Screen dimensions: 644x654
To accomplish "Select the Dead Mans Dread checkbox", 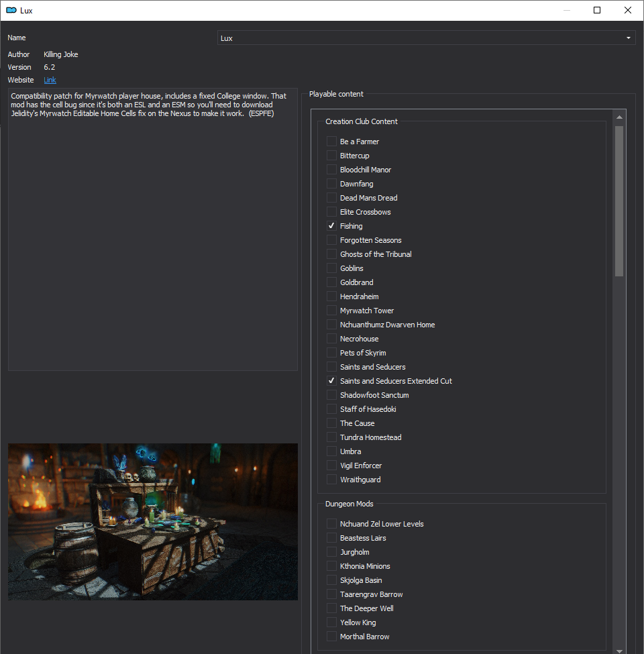I will 331,198.
